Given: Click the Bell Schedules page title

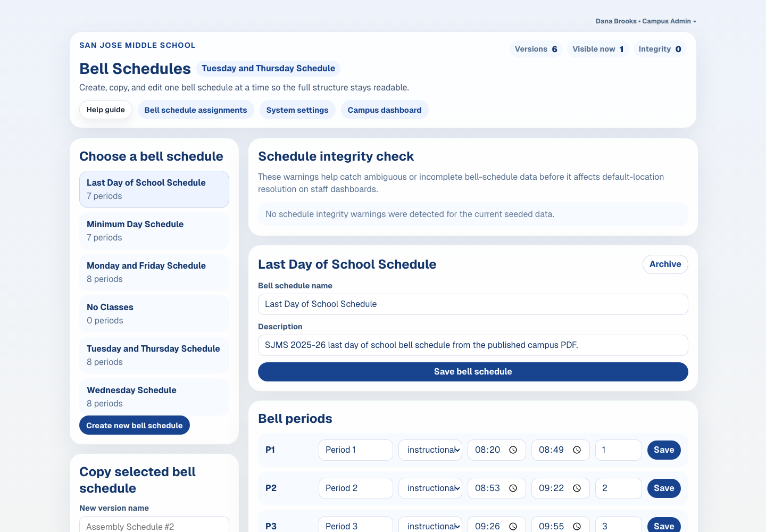Looking at the screenshot, I should point(135,69).
